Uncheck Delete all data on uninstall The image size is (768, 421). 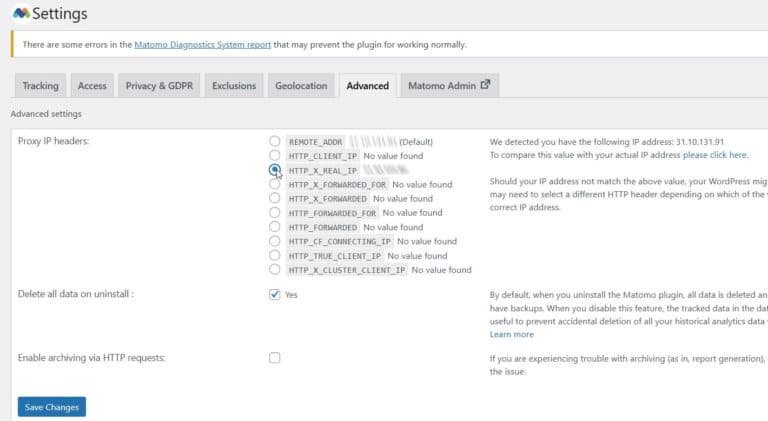[275, 294]
